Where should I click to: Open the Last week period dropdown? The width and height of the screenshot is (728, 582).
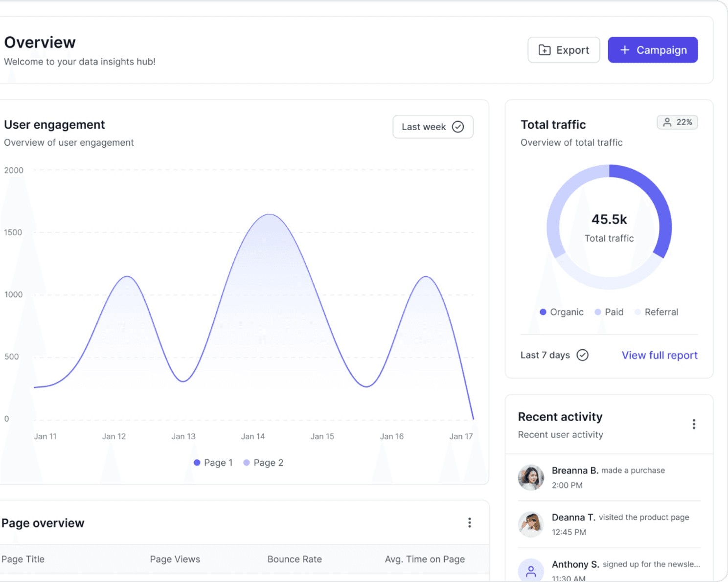pos(432,127)
